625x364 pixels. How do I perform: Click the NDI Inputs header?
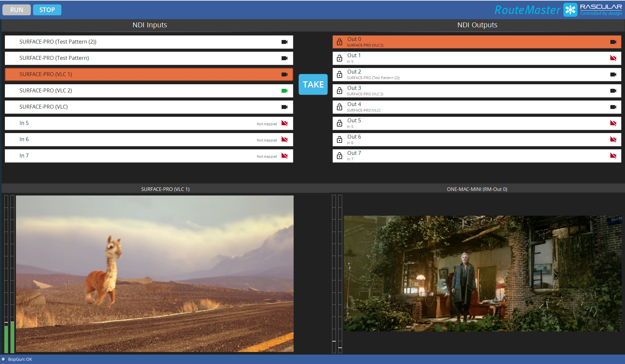tap(149, 25)
